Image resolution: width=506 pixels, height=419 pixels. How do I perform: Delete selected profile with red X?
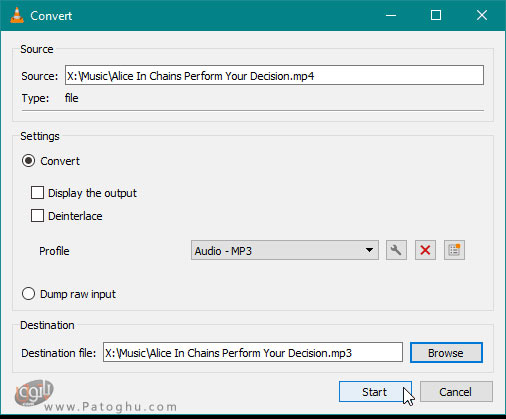(425, 250)
